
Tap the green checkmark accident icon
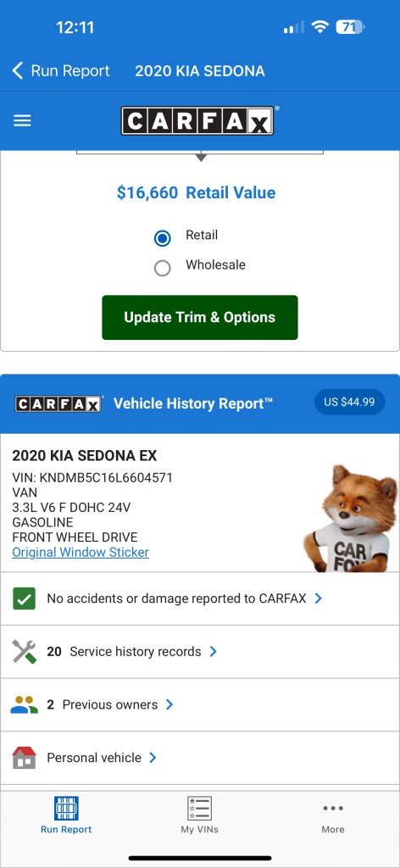click(x=24, y=598)
